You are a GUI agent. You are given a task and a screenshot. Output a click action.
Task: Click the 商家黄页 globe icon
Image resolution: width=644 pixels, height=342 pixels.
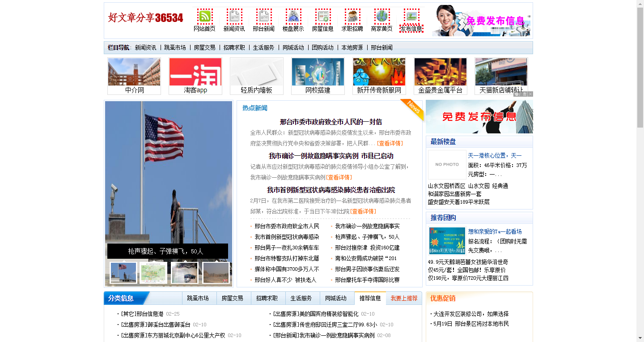382,17
